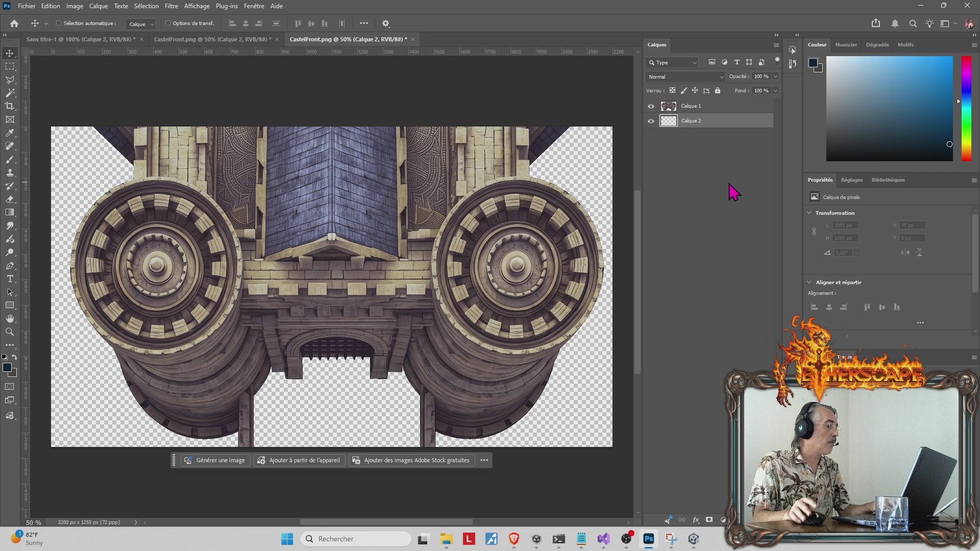
Task: Click Ajouter des images Adobe Stock gratuites
Action: (x=411, y=460)
